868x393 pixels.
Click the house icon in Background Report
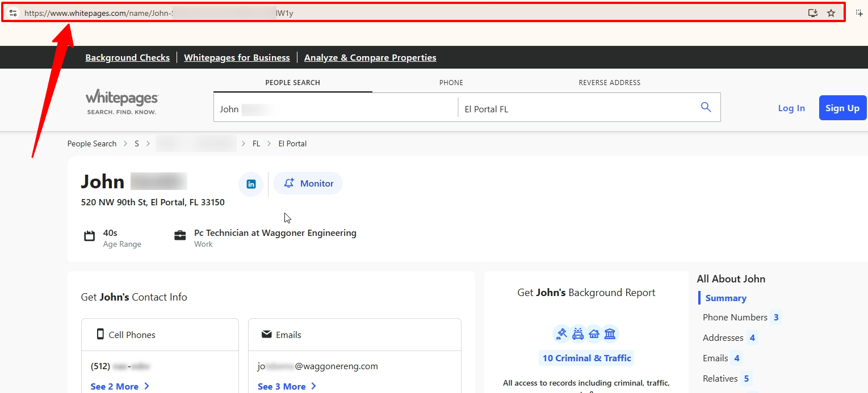pos(594,333)
